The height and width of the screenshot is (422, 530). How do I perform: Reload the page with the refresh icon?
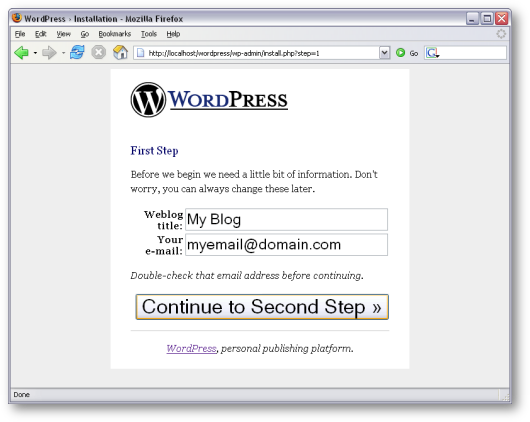tap(77, 52)
